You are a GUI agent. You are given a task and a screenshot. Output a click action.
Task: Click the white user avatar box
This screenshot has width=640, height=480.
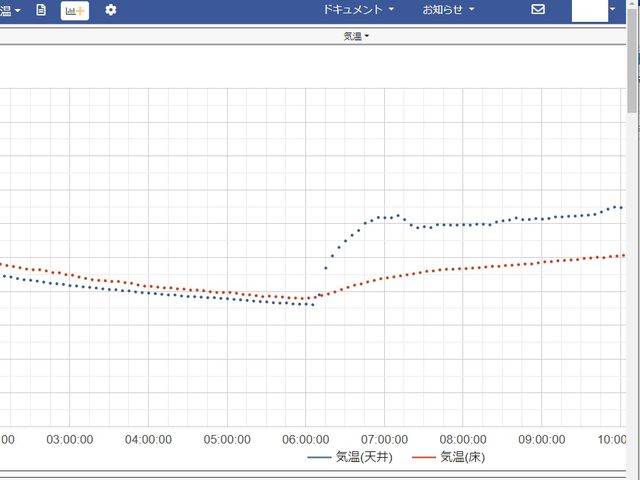(x=589, y=10)
